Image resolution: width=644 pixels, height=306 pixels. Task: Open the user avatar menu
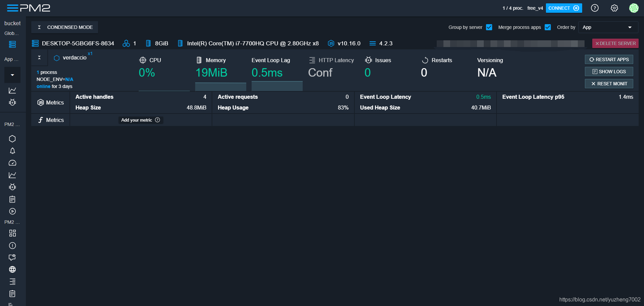pos(634,8)
